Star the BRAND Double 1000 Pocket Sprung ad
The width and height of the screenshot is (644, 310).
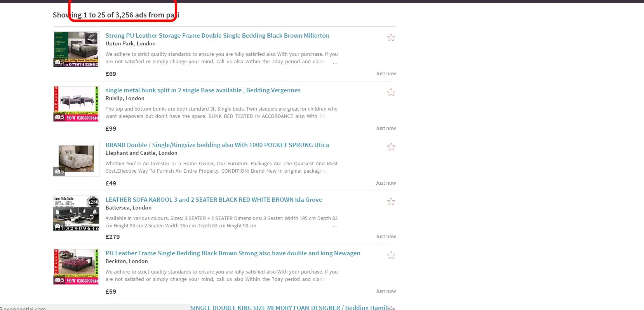(x=391, y=147)
